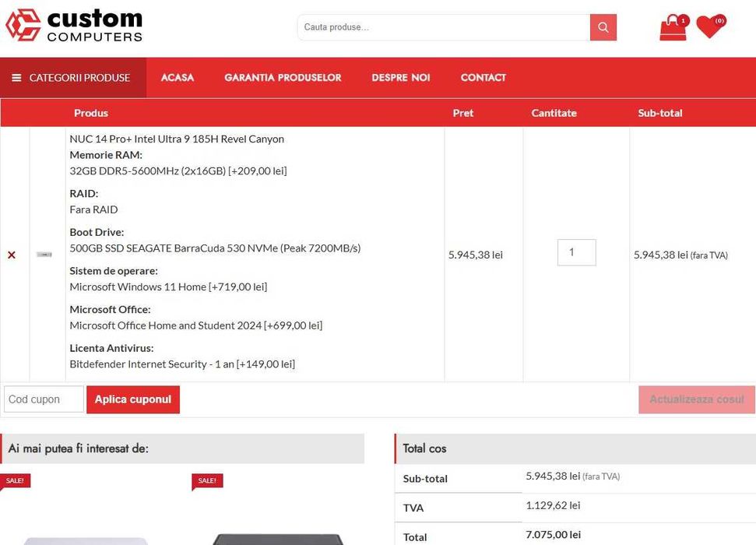Expand the Categorii Produse menu label

click(x=79, y=78)
